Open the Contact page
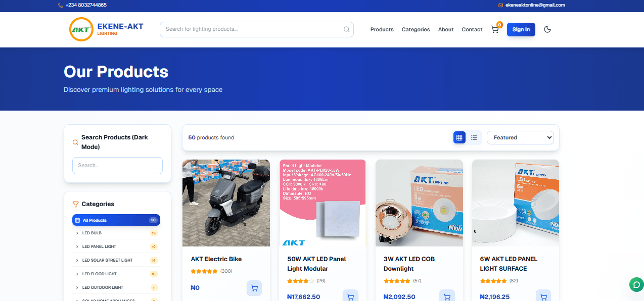Screen dimensions: 644x301 pyautogui.click(x=472, y=29)
